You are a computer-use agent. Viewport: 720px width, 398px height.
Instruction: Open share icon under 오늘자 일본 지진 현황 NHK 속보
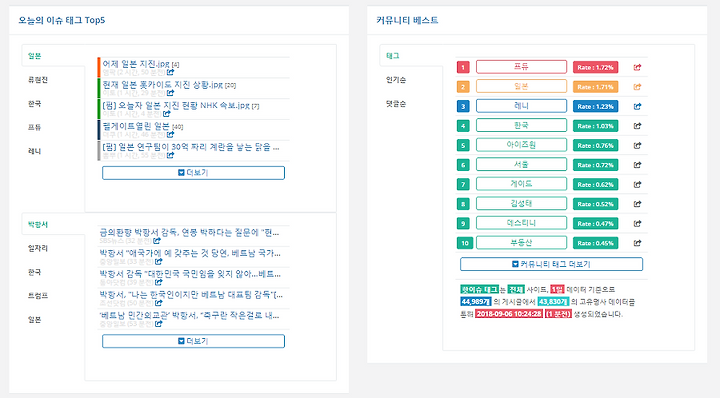[167, 113]
